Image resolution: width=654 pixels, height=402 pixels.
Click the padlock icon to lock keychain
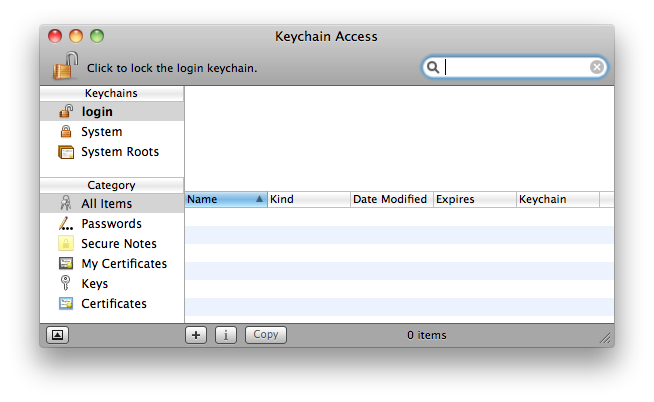pyautogui.click(x=64, y=67)
